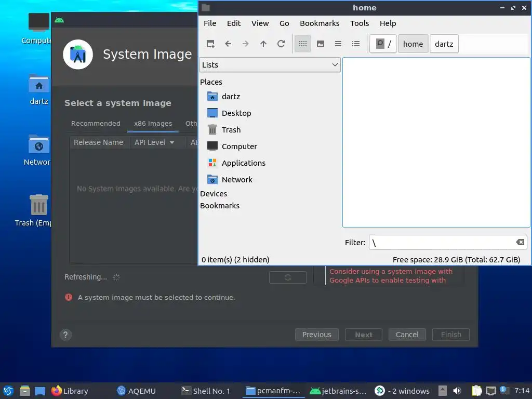Image resolution: width=532 pixels, height=399 pixels.
Task: Click the volume speaker tray icon
Action: point(457,391)
